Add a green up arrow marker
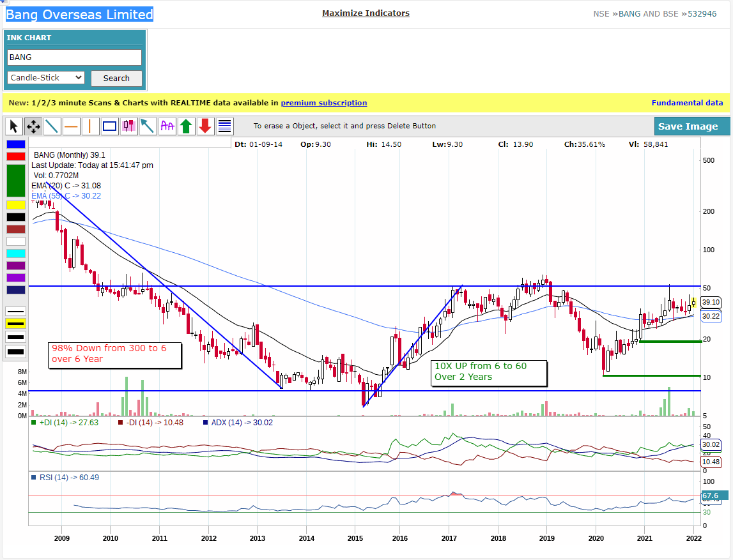This screenshot has width=733, height=560. [x=186, y=126]
